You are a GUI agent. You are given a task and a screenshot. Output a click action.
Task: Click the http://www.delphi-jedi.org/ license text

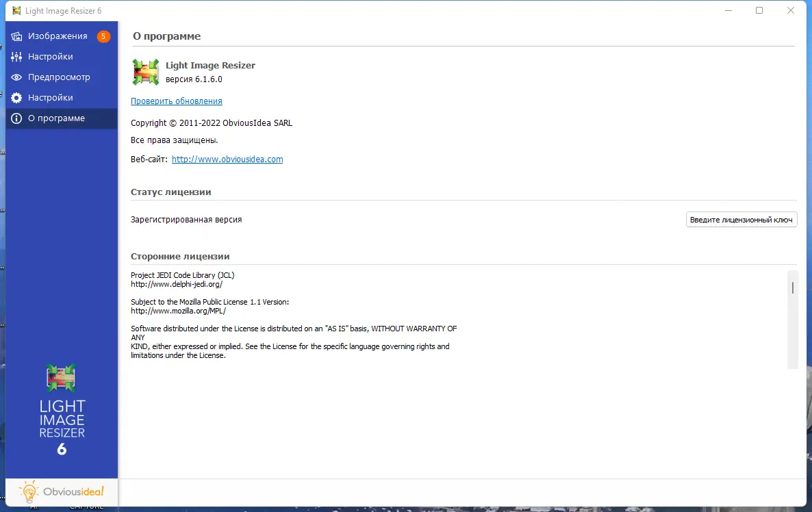click(x=177, y=283)
